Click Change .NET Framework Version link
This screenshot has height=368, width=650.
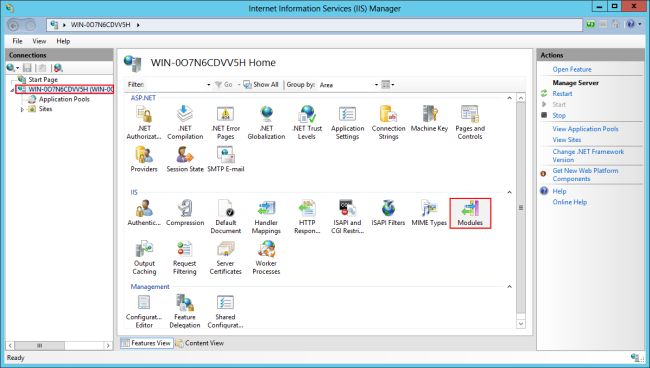588,156
